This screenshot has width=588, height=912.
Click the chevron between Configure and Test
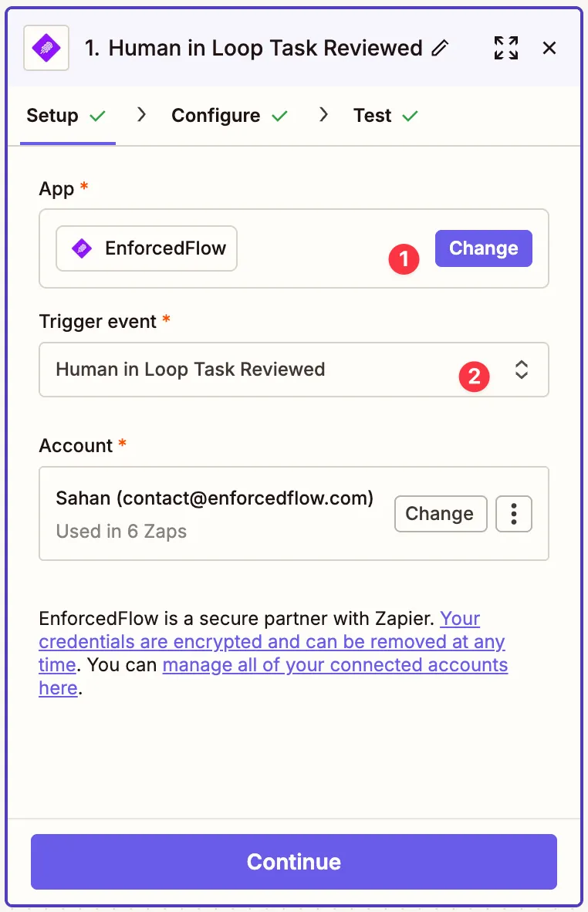point(323,115)
